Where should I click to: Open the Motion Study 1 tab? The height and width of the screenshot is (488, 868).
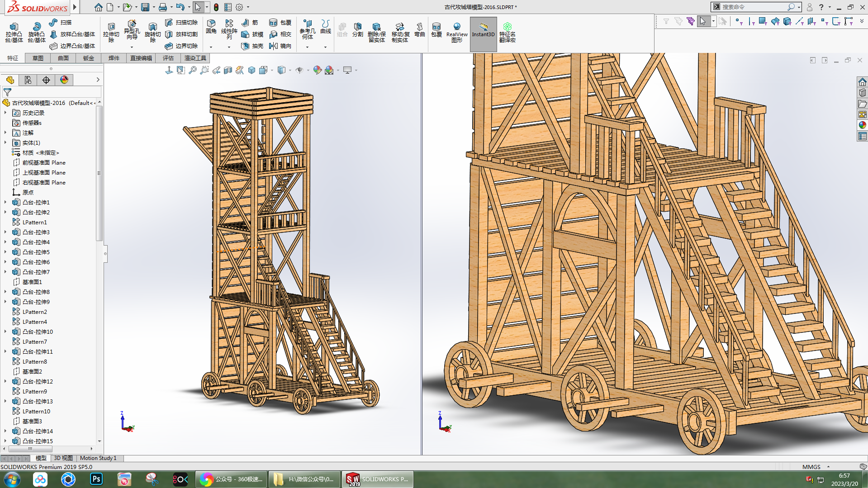(x=98, y=458)
